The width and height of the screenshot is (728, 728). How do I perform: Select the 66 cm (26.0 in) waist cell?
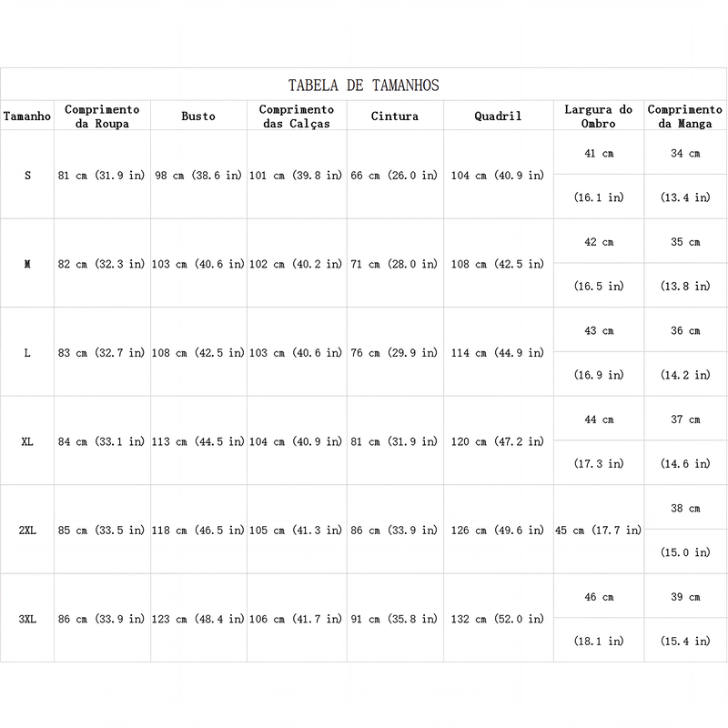tap(394, 176)
